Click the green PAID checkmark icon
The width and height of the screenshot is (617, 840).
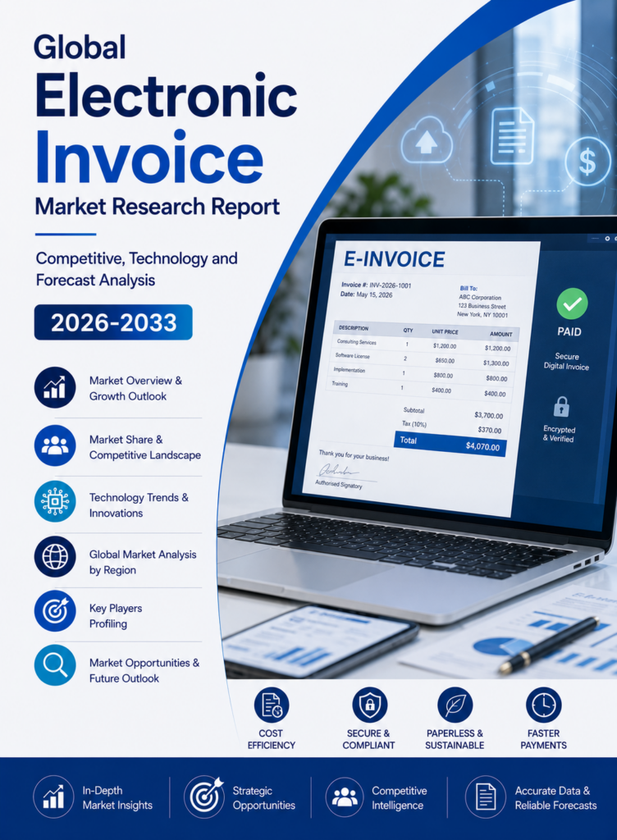[572, 304]
